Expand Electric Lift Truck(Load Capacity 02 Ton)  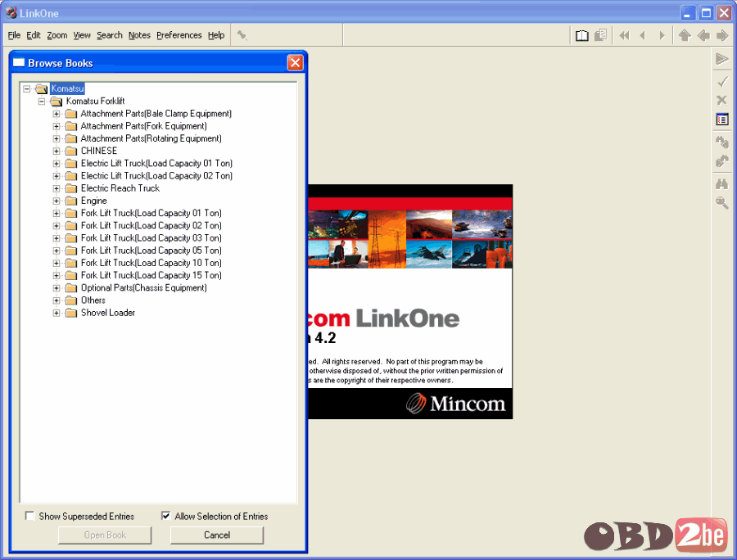(57, 176)
